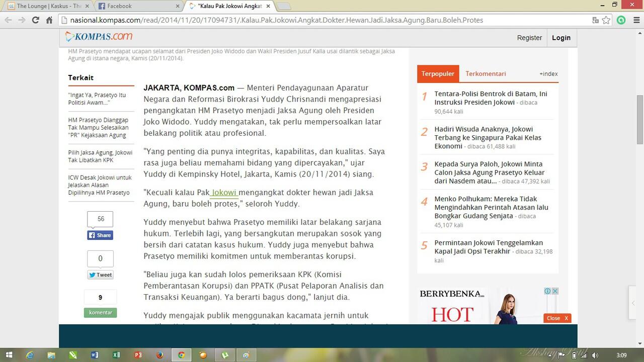The width and height of the screenshot is (644, 362).
Task: Go to the browser Home page
Action: 49,20
